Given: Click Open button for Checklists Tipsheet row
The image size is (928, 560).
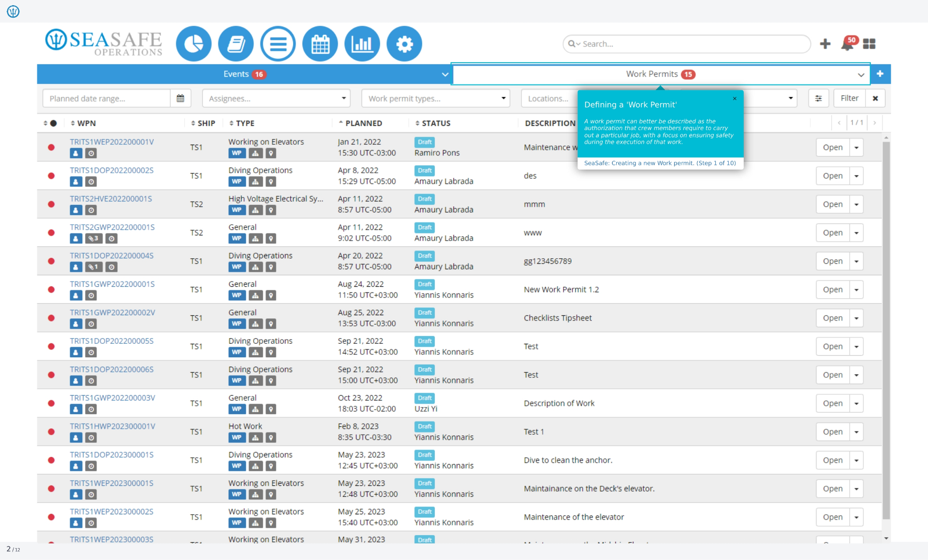Looking at the screenshot, I should pyautogui.click(x=833, y=318).
